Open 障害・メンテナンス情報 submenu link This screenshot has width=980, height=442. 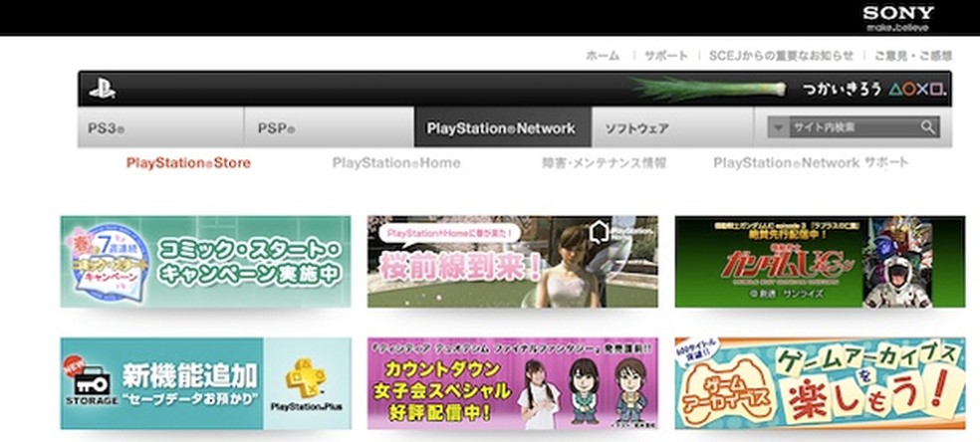604,163
